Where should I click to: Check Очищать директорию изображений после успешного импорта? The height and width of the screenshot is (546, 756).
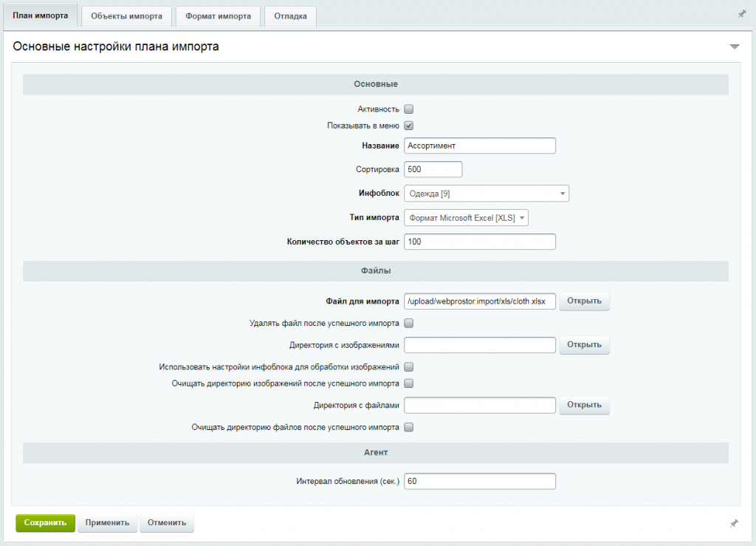[x=409, y=383]
